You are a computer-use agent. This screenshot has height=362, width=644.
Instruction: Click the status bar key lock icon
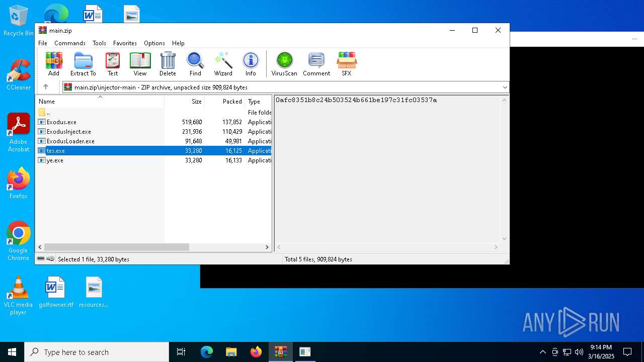pos(50,259)
